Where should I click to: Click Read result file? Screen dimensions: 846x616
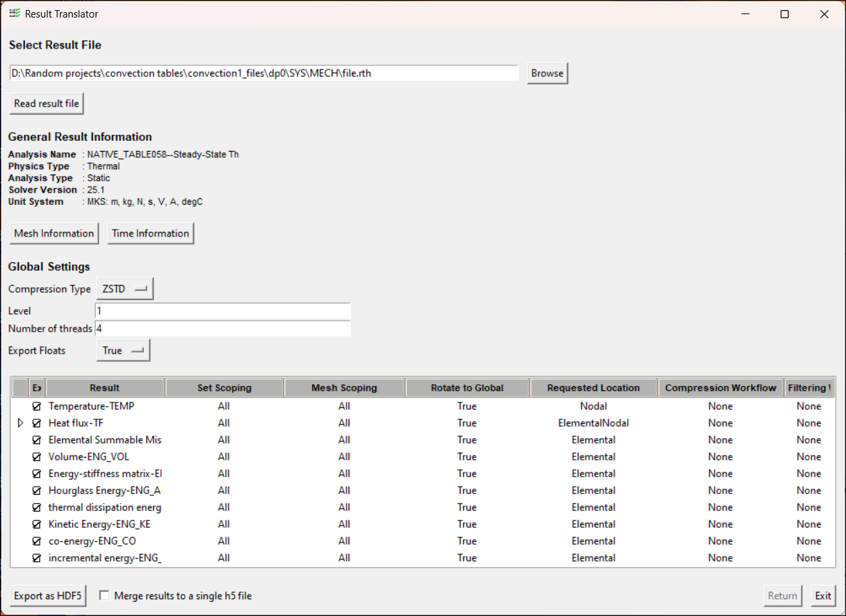click(47, 103)
